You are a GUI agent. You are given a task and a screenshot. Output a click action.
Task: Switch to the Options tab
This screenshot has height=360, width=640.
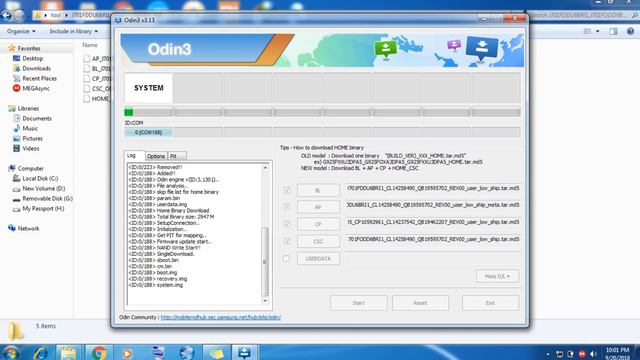156,156
